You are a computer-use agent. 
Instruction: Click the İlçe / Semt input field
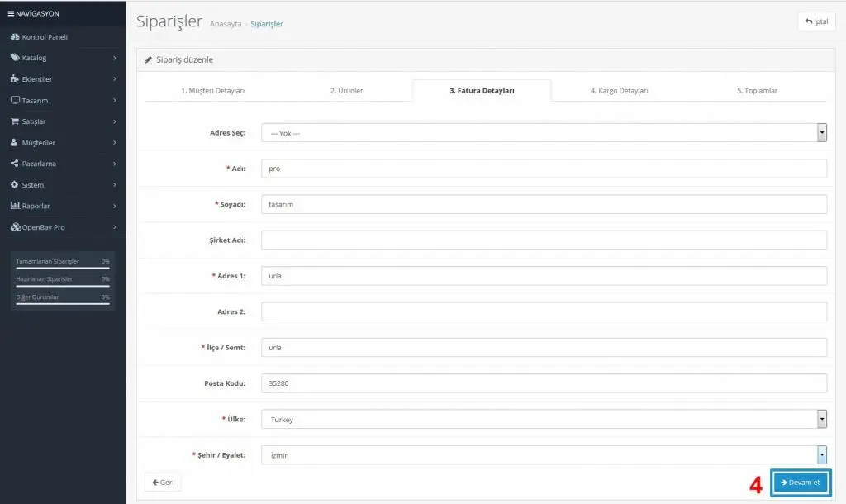[544, 348]
